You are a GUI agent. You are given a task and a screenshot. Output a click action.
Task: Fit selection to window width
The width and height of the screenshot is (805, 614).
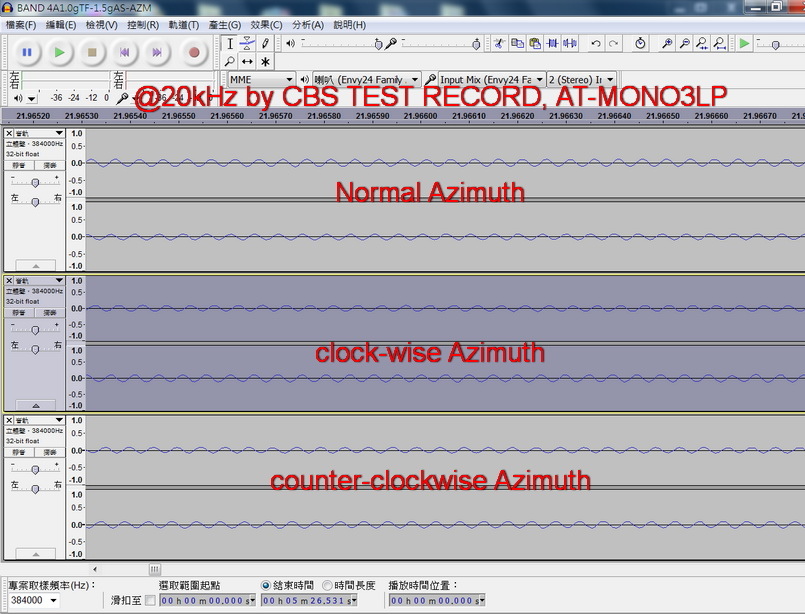point(702,44)
